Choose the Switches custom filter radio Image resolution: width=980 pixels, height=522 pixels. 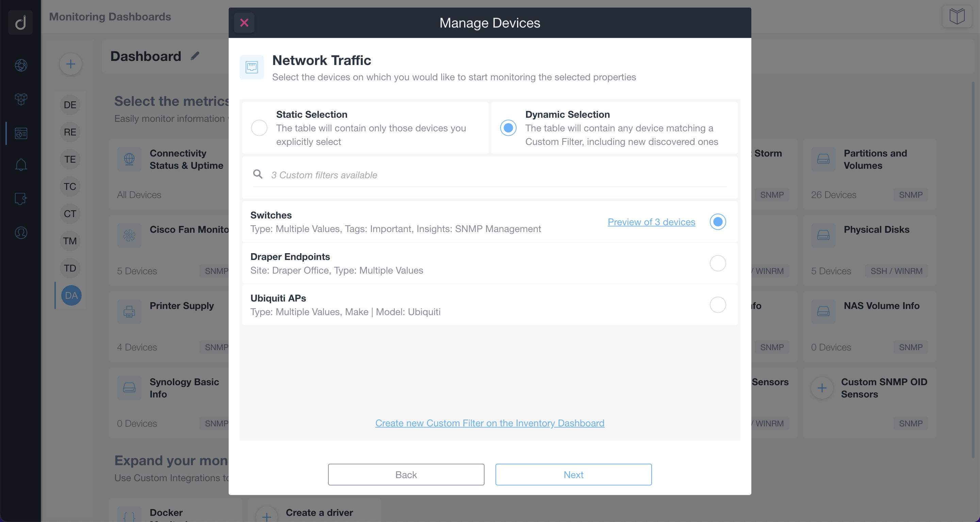[x=718, y=222]
